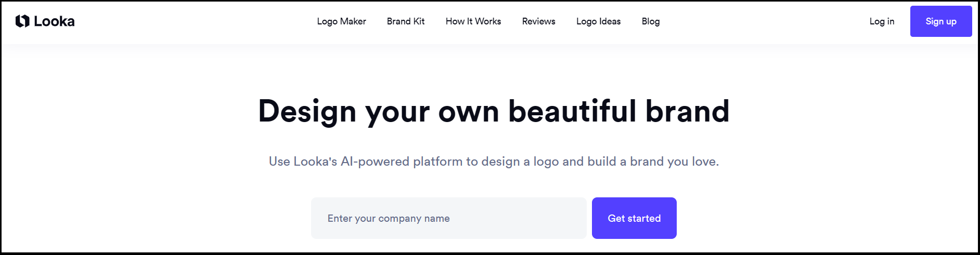Browse Logo Ideas from the navbar
The image size is (980, 255).
click(598, 21)
